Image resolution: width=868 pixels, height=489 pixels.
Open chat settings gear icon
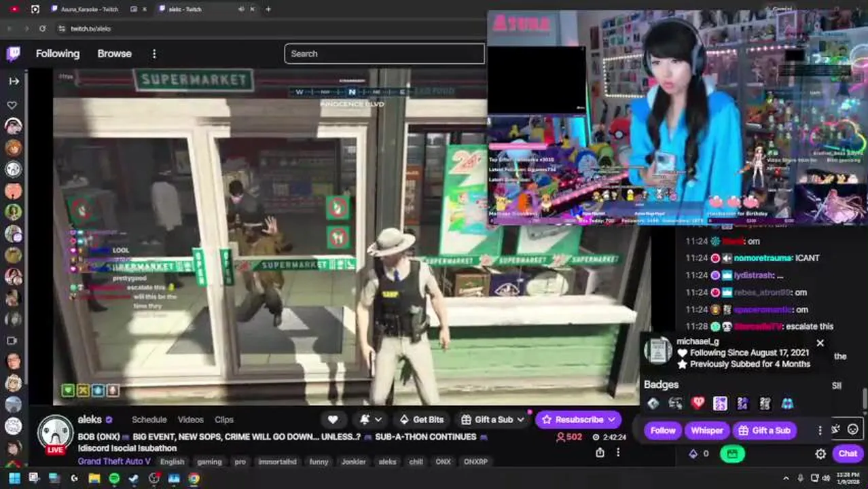(x=820, y=454)
